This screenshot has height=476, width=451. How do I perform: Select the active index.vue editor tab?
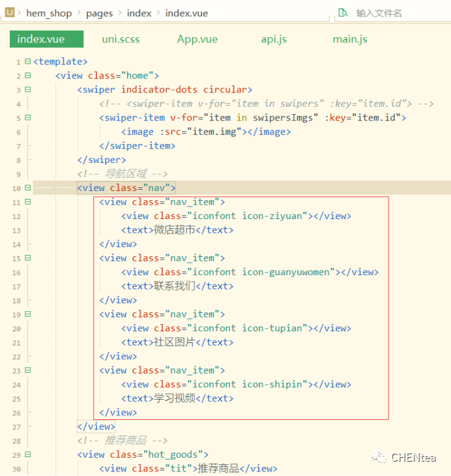click(41, 39)
